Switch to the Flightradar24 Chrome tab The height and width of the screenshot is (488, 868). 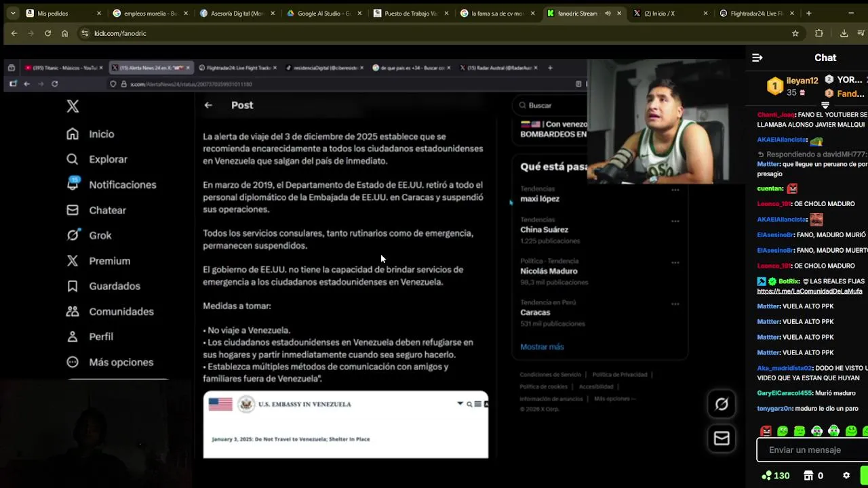[x=756, y=13]
